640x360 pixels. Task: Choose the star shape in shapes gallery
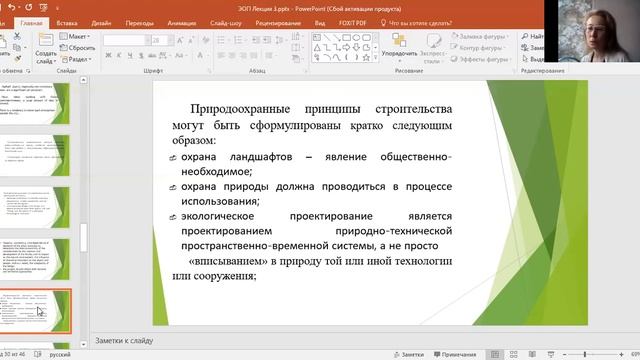pos(366,58)
